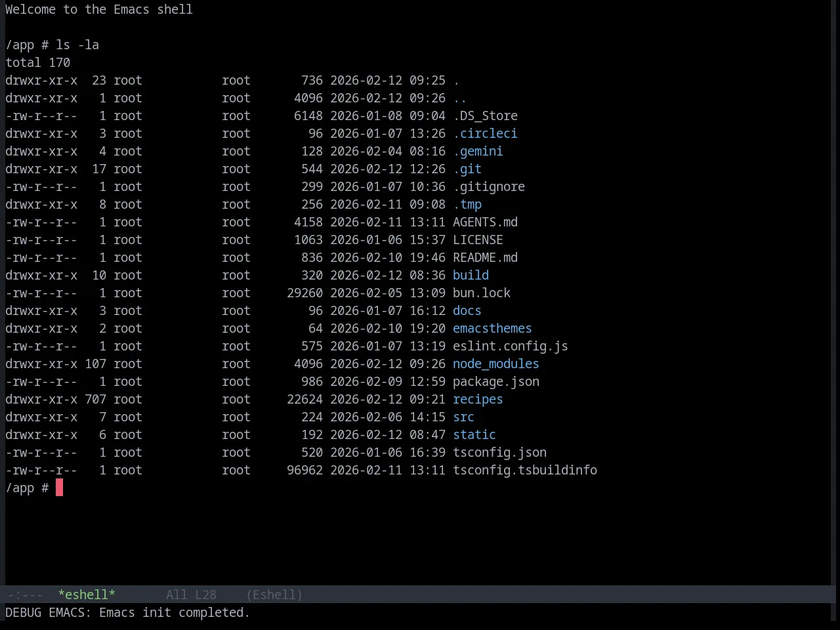840x630 pixels.
Task: Click the 29260 size of bun.lock
Action: click(x=304, y=293)
